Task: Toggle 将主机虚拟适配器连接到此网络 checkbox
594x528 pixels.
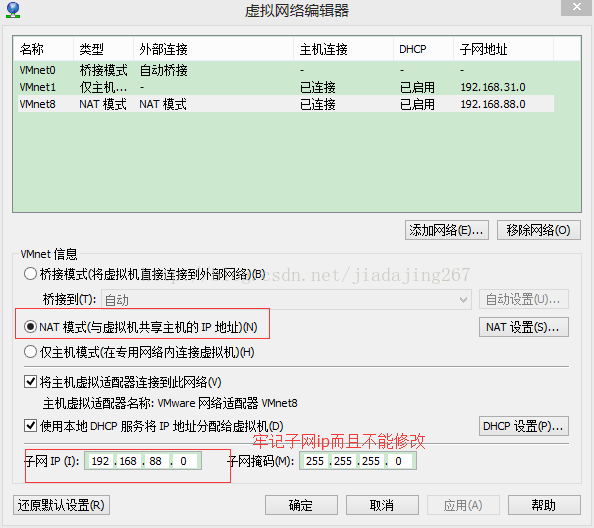Action: pos(30,381)
